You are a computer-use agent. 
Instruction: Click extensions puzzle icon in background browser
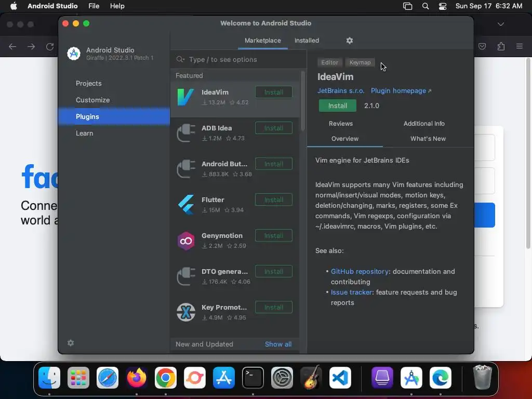[501, 46]
